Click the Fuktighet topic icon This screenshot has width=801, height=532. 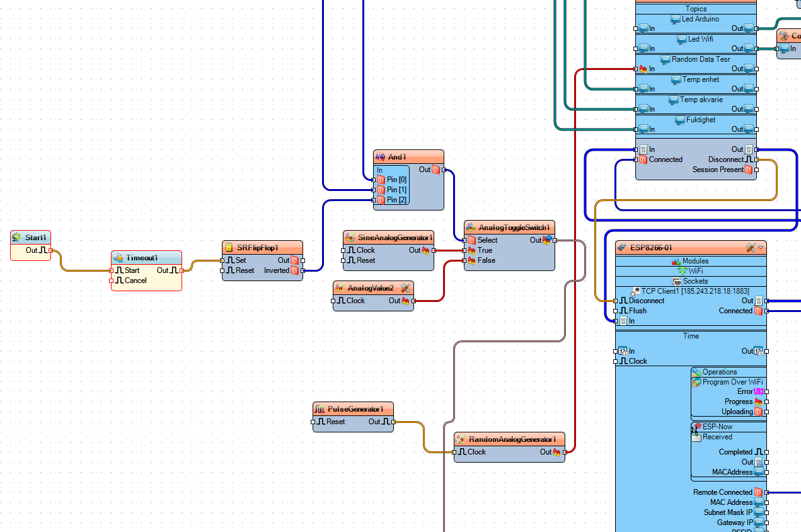point(681,120)
